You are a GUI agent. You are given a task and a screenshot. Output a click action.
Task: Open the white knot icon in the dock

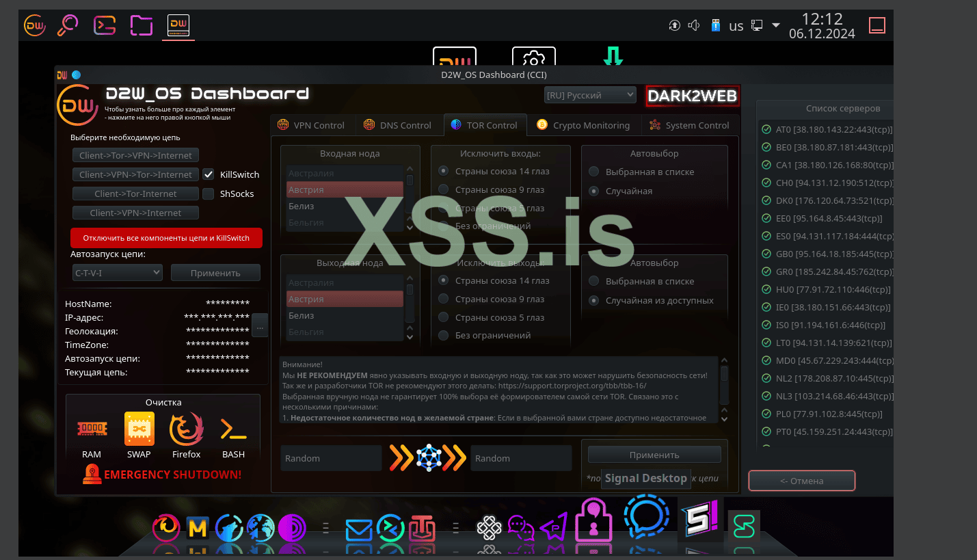(489, 528)
